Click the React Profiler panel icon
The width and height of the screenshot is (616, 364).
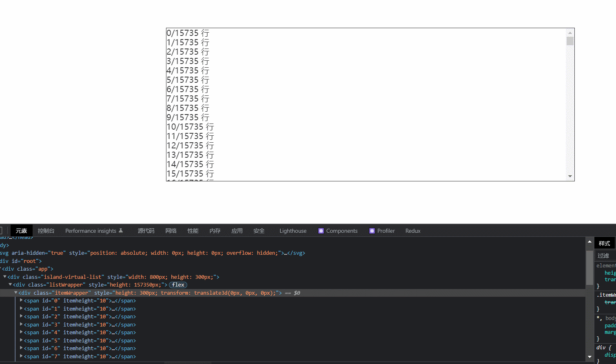[372, 231]
